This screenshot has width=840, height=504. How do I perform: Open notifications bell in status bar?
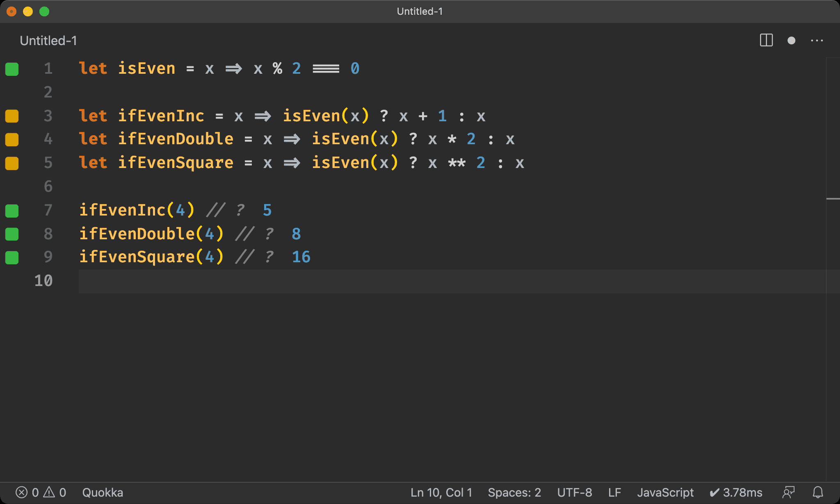point(818,492)
